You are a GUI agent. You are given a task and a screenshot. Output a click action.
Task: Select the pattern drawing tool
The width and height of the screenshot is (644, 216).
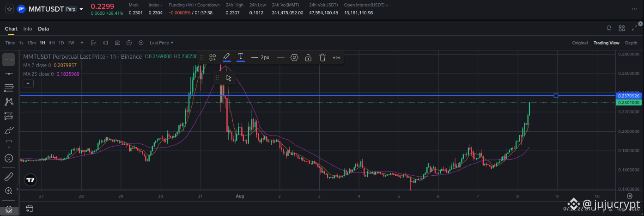pos(9,101)
